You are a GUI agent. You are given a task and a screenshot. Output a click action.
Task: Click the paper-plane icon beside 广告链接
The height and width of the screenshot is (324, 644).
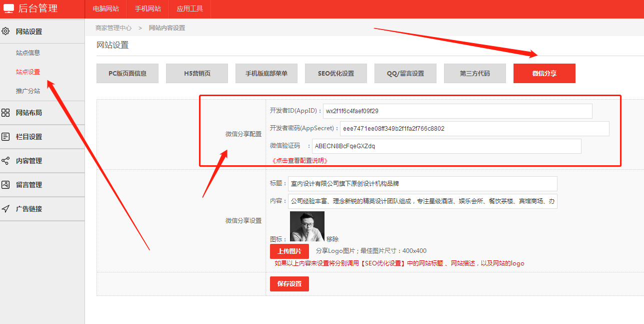6,209
